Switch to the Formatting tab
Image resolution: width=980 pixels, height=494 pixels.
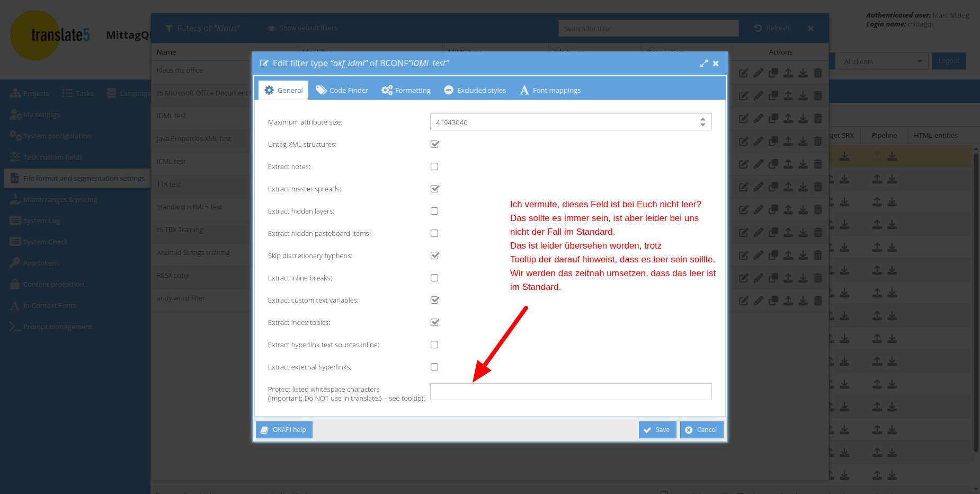coord(406,90)
